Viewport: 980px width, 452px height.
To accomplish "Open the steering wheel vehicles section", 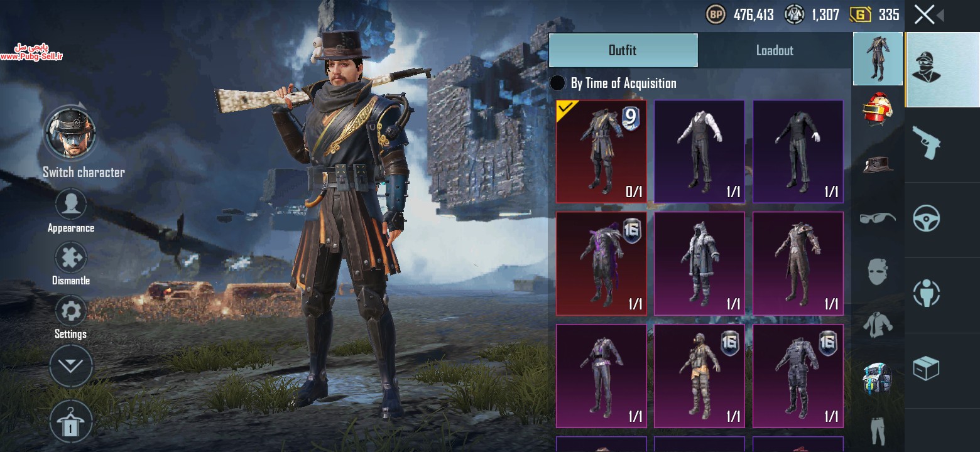I will tap(926, 218).
